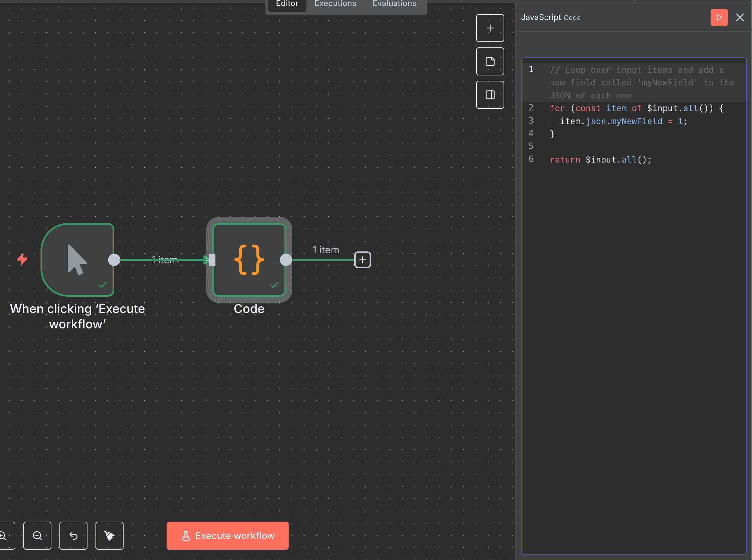Toggle the side panel icon
This screenshot has width=752, height=560.
(490, 95)
